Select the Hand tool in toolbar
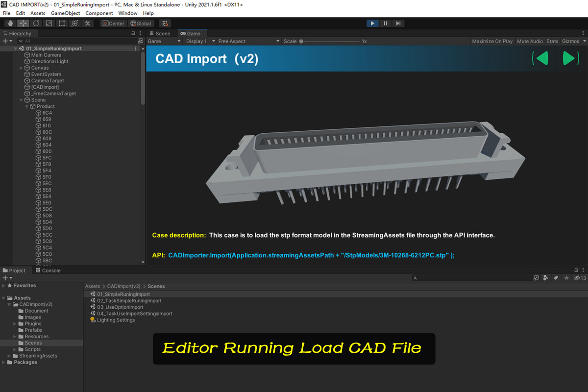Image resolution: width=588 pixels, height=392 pixels. pyautogui.click(x=11, y=23)
